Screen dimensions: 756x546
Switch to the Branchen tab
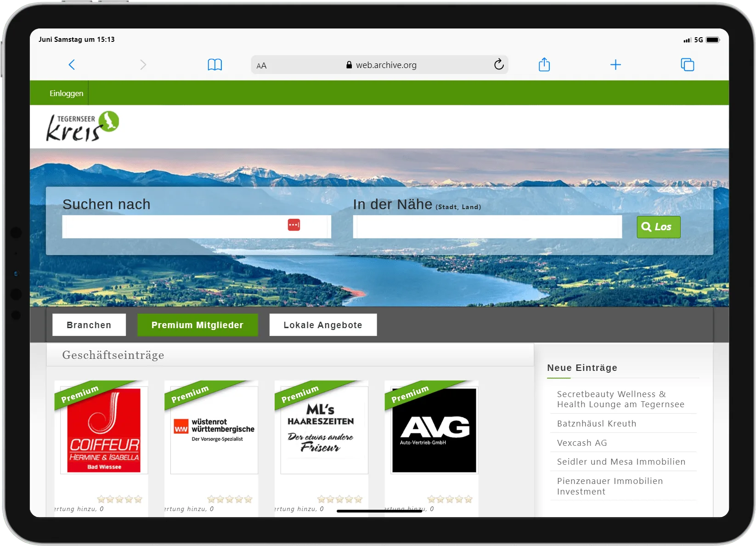89,325
